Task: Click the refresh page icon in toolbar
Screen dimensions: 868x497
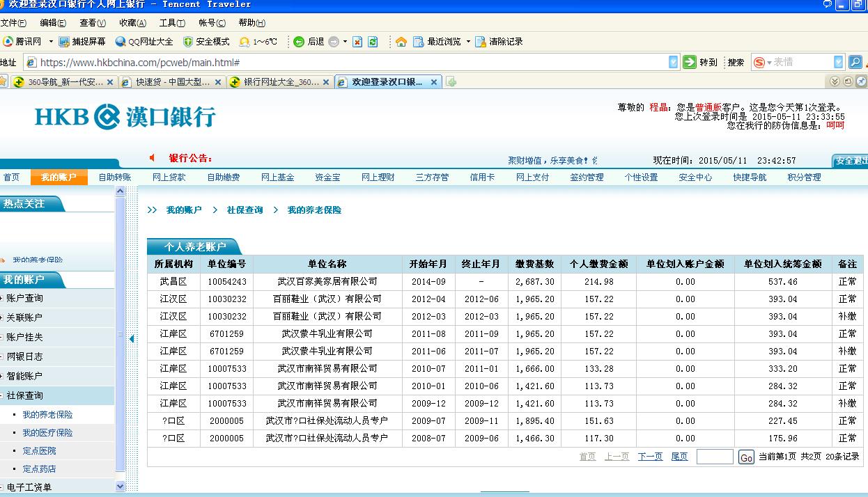Action: pos(373,42)
